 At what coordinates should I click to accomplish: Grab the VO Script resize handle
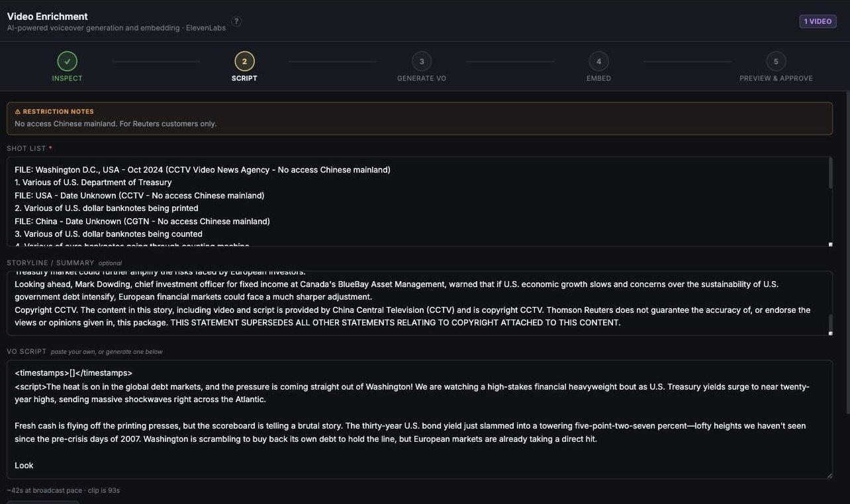829,476
